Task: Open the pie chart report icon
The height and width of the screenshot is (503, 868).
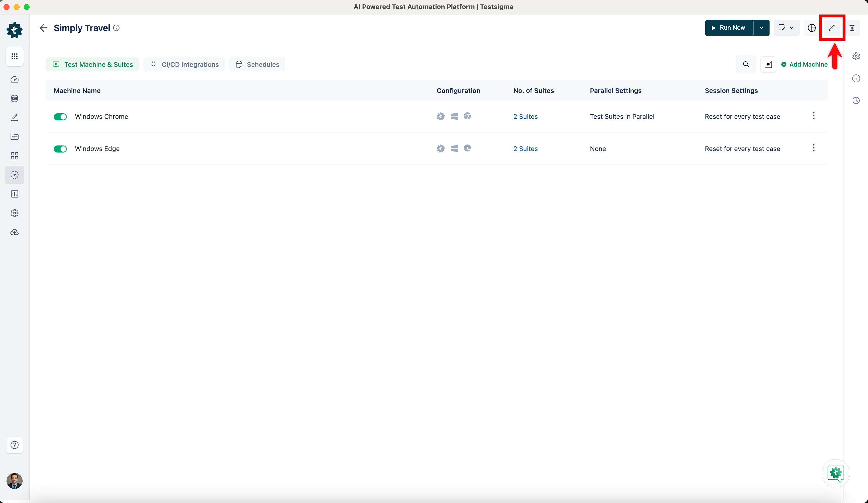Action: [811, 28]
